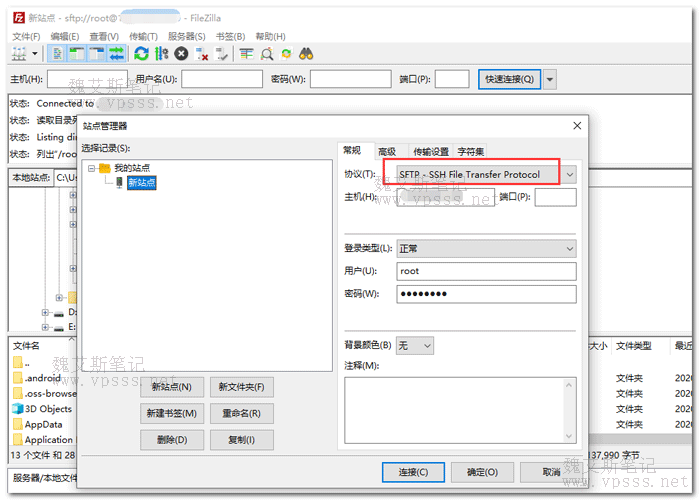Open the 编辑(E) menu
Screen dimensions: 700x501
point(65,36)
